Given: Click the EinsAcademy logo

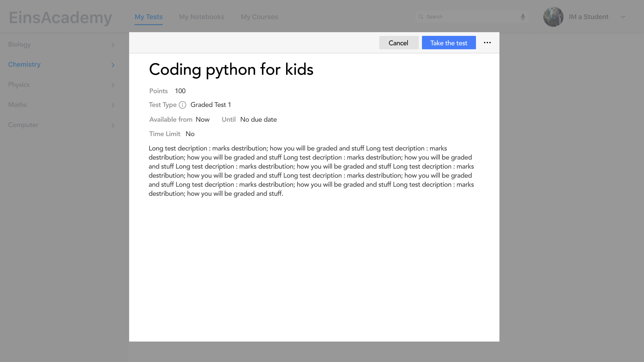Looking at the screenshot, I should tap(60, 17).
